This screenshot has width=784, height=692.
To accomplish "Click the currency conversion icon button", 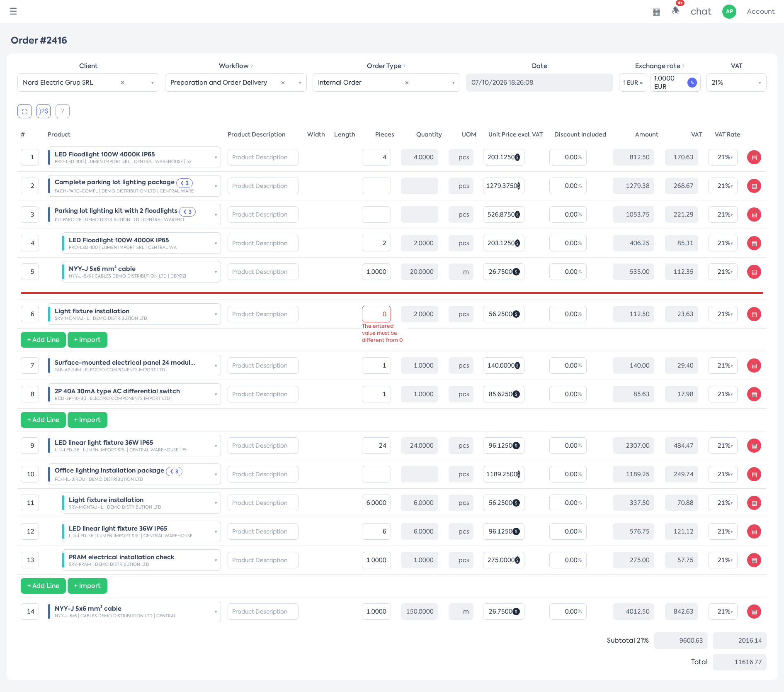I will (44, 111).
